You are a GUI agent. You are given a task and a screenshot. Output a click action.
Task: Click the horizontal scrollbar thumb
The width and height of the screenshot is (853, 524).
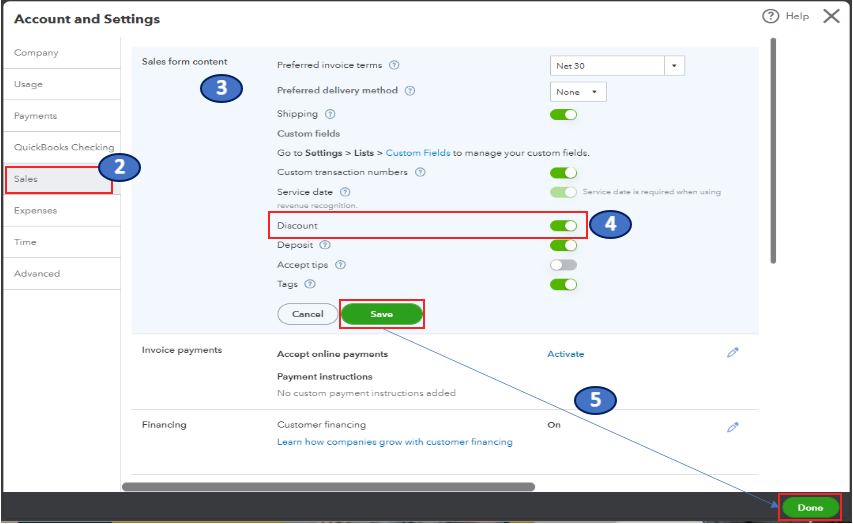329,486
